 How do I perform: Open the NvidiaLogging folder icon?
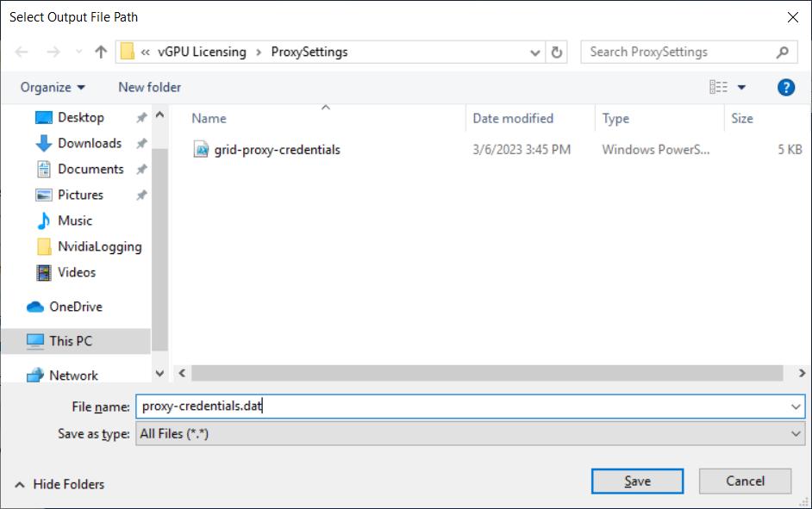click(42, 246)
